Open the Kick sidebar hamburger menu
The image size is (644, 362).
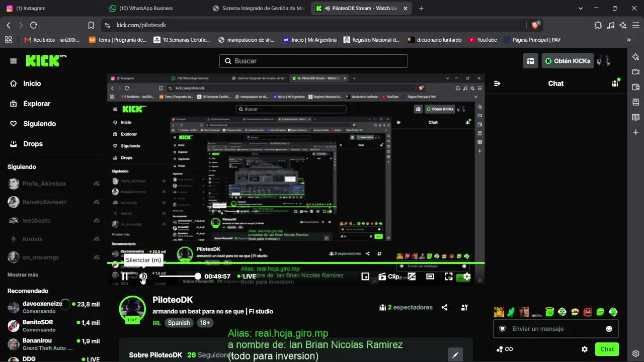[x=14, y=61]
